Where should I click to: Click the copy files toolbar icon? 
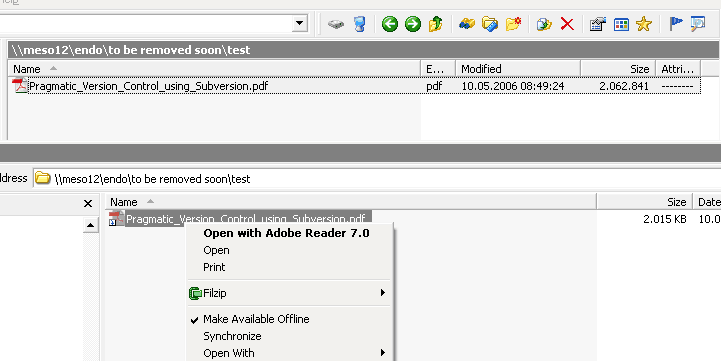click(544, 24)
